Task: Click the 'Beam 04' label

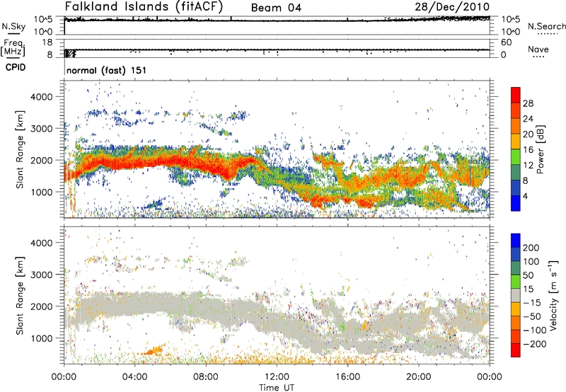Action: coord(276,8)
